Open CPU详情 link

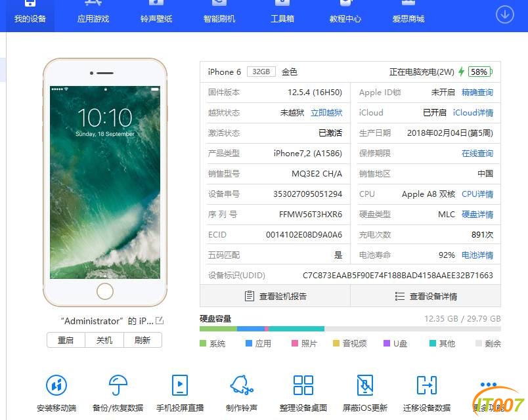pos(477,194)
